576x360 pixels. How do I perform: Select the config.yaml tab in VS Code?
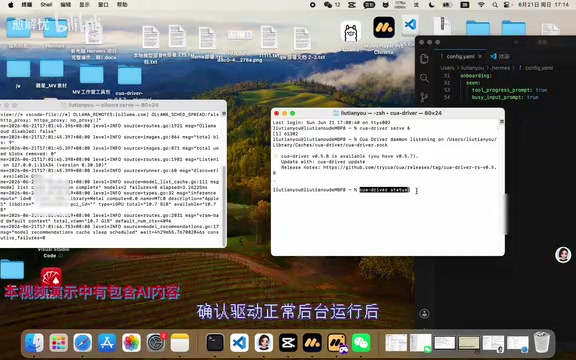point(460,56)
